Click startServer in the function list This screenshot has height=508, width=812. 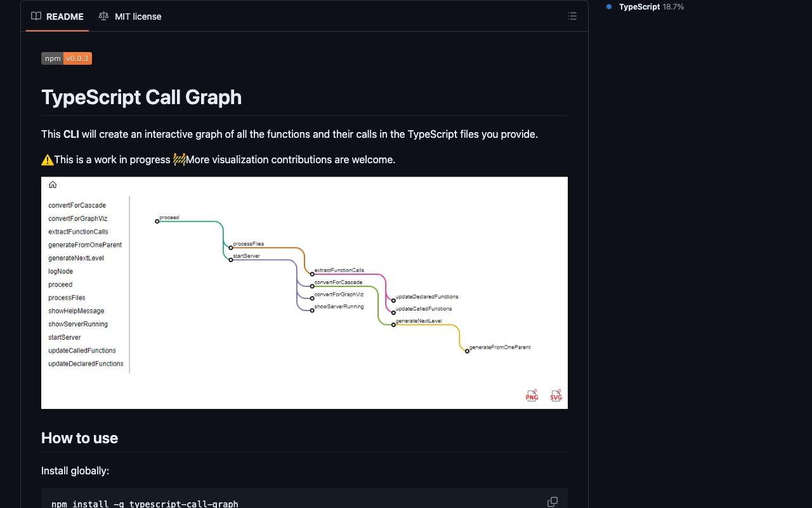click(x=64, y=338)
